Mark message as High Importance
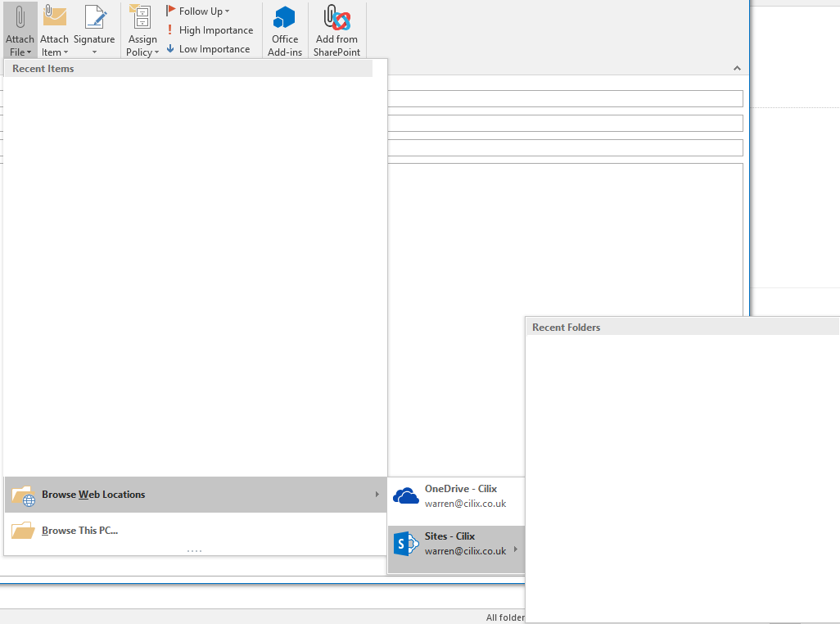 [210, 30]
